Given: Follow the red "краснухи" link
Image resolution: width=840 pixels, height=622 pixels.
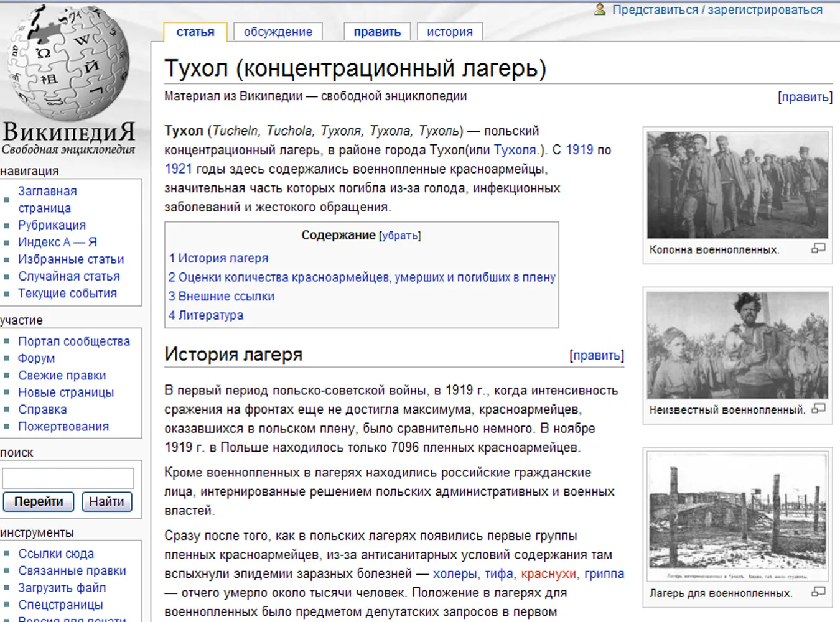Looking at the screenshot, I should click(x=548, y=574).
